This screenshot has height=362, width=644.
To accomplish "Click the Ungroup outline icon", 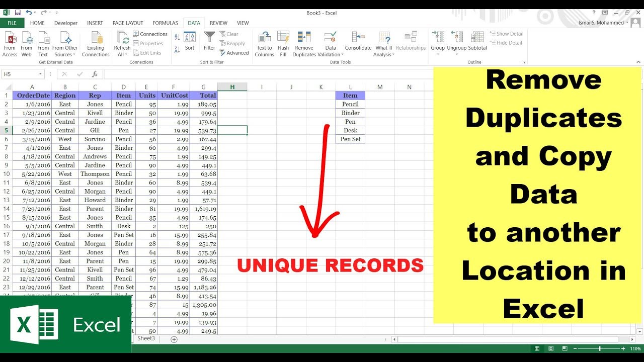I will pos(457,38).
